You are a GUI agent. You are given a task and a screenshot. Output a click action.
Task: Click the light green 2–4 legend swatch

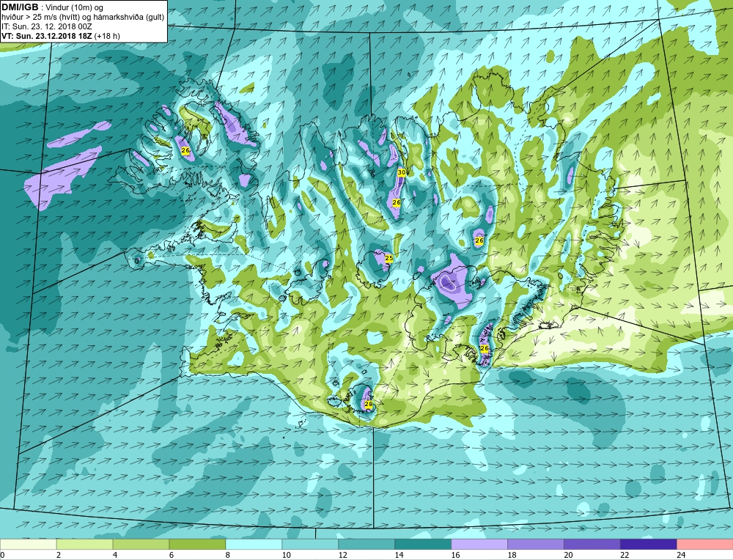pyautogui.click(x=84, y=544)
